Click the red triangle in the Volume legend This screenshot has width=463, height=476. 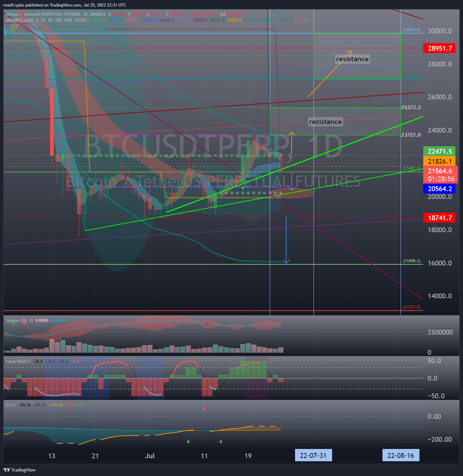25,323
